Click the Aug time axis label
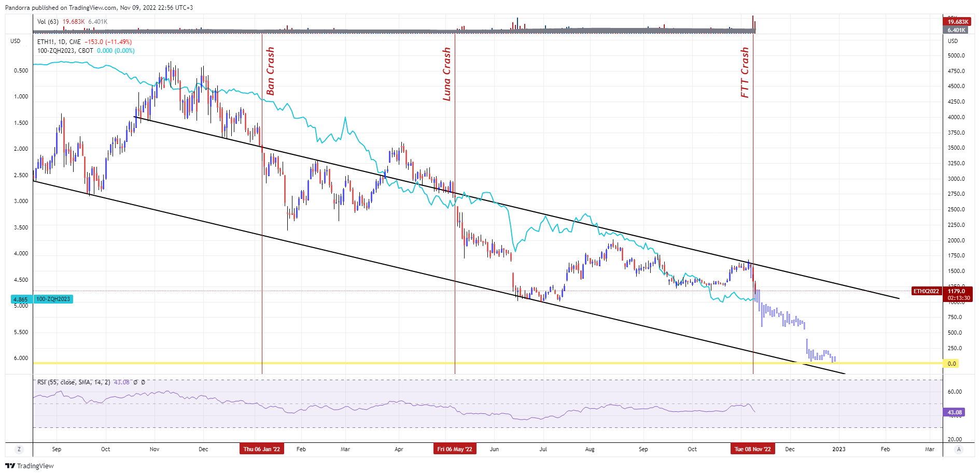 click(x=590, y=449)
